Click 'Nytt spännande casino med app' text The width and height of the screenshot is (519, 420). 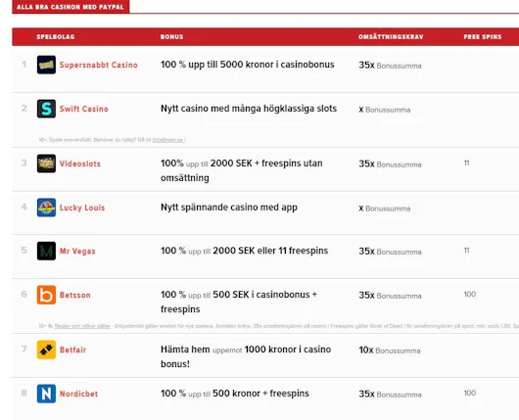tap(229, 208)
